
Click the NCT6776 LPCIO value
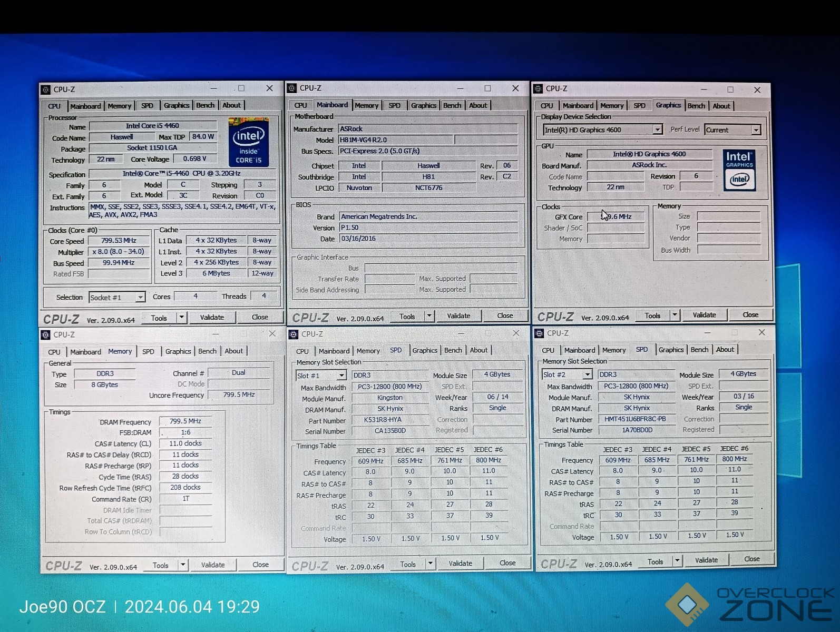pos(428,187)
